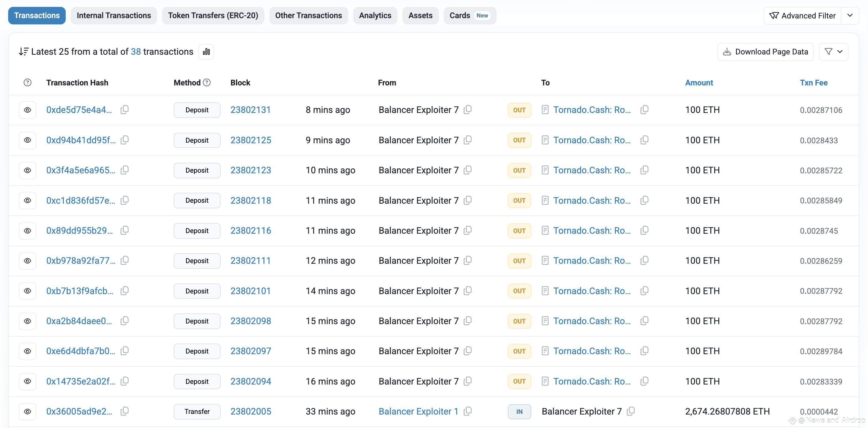The height and width of the screenshot is (428, 868).
Task: Click Download Page Data button
Action: [765, 52]
